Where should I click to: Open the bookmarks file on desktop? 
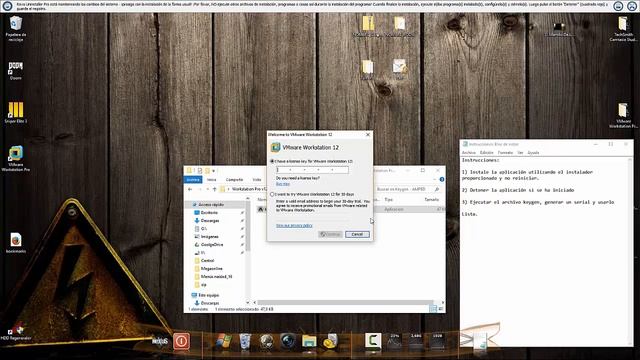tap(16, 243)
